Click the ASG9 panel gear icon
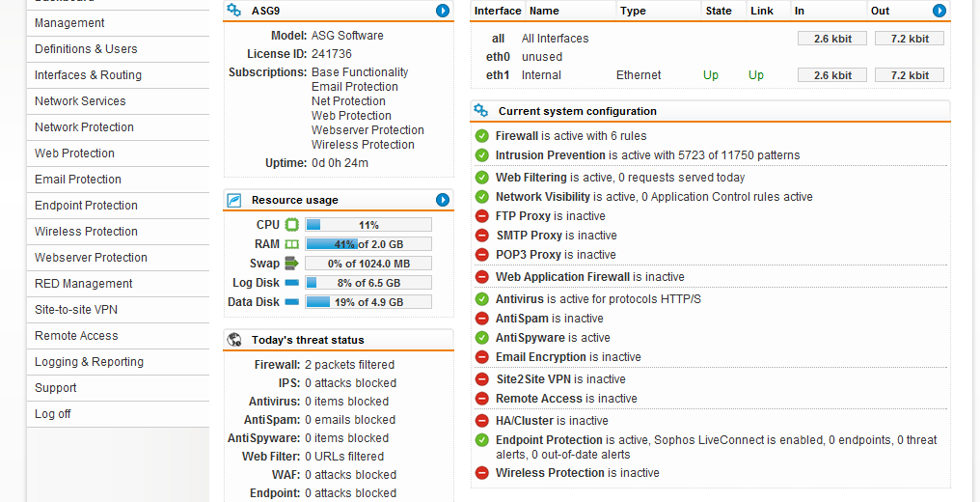Viewport: 980px width, 502px height. click(x=233, y=11)
